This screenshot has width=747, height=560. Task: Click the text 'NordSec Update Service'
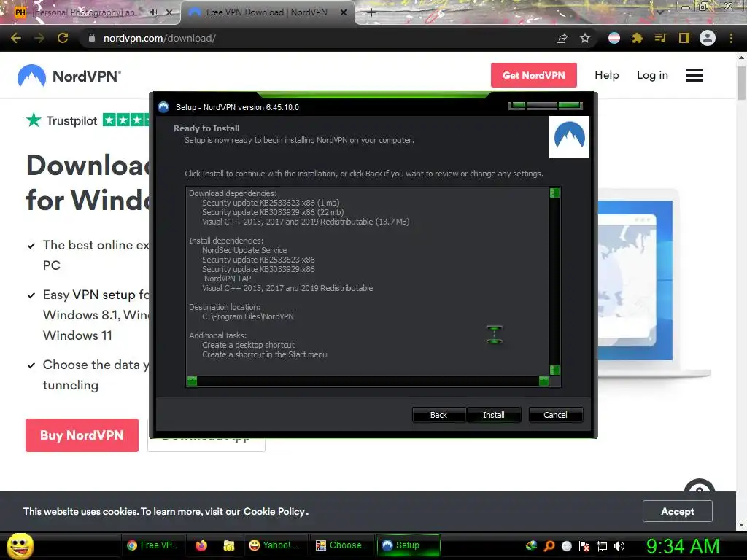[244, 250]
